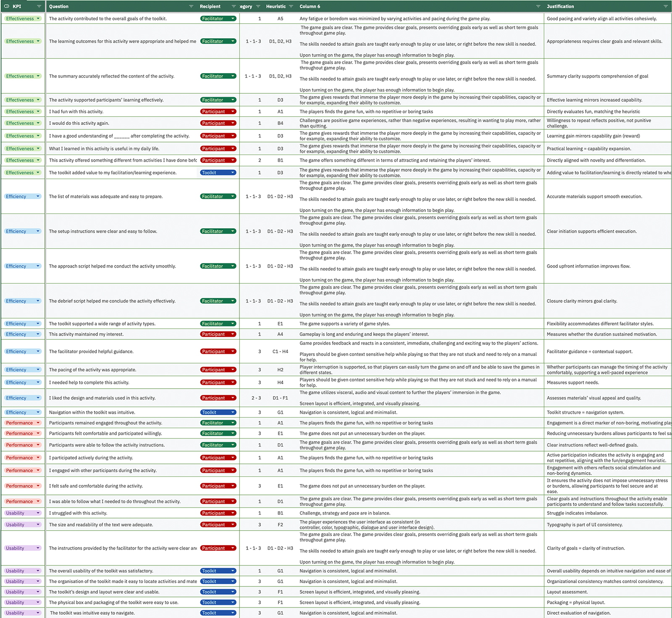This screenshot has width=672, height=618.
Task: Click cell 'Good pacing and variety align all activities cohesively.'
Action: (602, 19)
